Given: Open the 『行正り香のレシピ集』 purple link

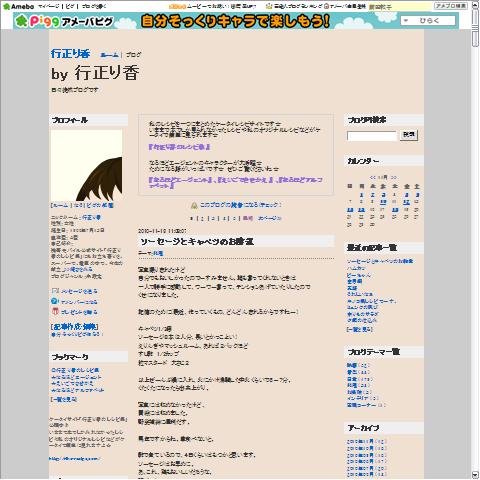Looking at the screenshot, I should [x=179, y=147].
